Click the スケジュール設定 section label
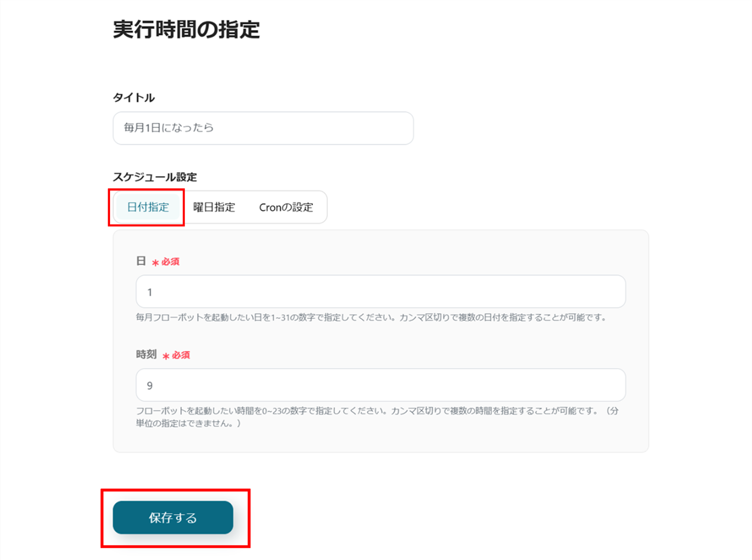752x560 pixels. pyautogui.click(x=155, y=177)
